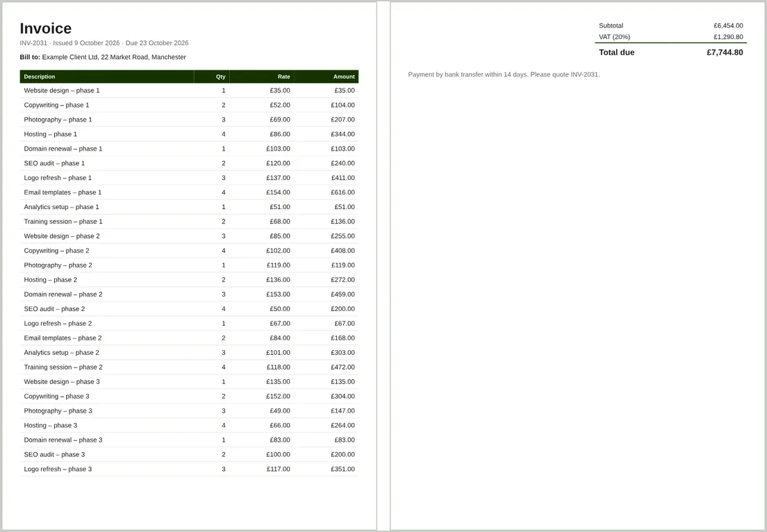Click 'Domain renewal – phase 2' description
Image resolution: width=767 pixels, height=532 pixels.
click(63, 294)
